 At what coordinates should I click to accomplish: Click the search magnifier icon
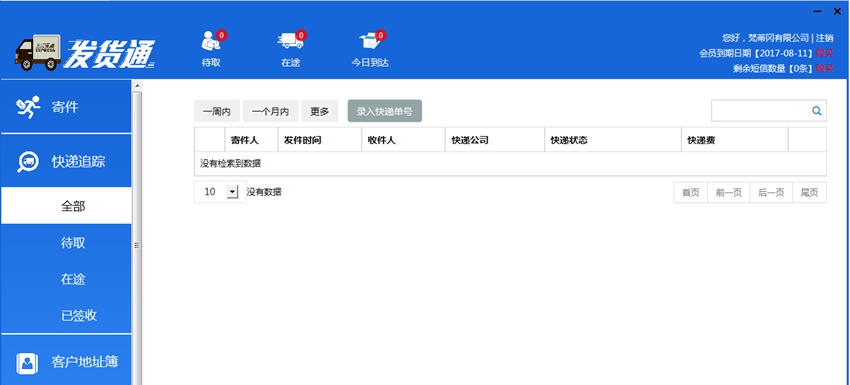pyautogui.click(x=816, y=111)
